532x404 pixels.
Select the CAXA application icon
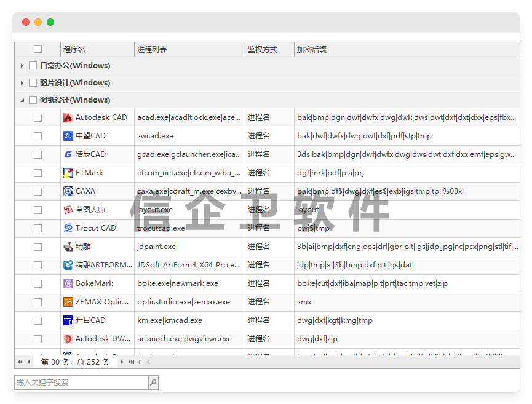point(68,191)
